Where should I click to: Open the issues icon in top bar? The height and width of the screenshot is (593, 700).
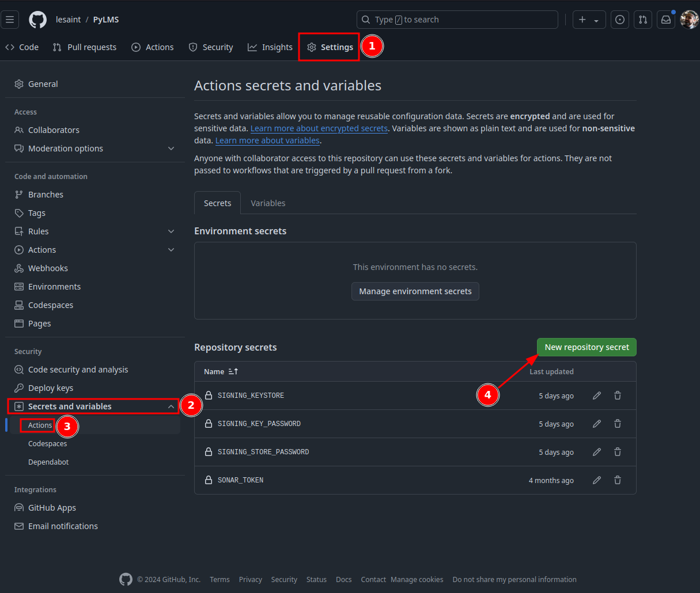(x=620, y=20)
